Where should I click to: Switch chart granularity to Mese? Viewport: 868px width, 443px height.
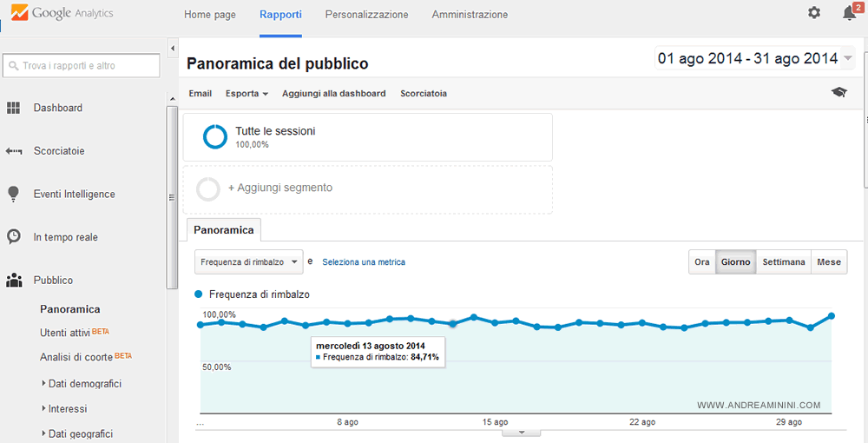coord(829,262)
